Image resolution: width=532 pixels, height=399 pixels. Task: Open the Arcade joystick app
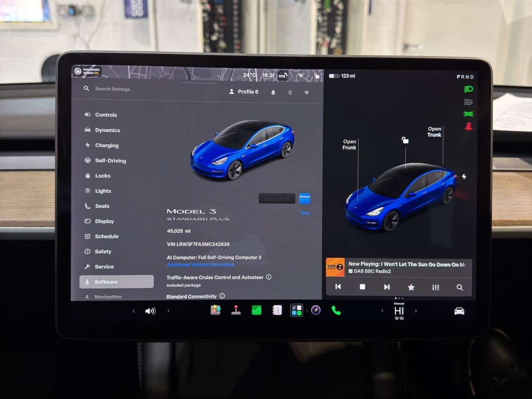click(236, 310)
